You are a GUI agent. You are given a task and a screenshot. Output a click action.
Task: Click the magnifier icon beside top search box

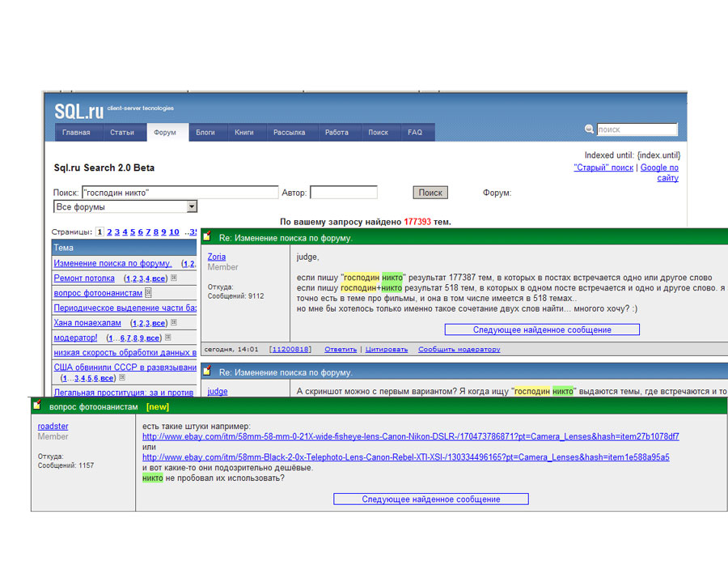(590, 130)
